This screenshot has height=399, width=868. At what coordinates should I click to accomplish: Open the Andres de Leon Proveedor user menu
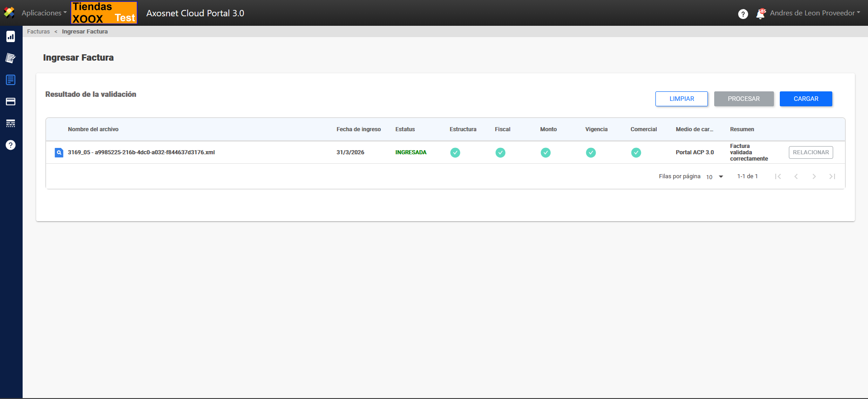815,13
